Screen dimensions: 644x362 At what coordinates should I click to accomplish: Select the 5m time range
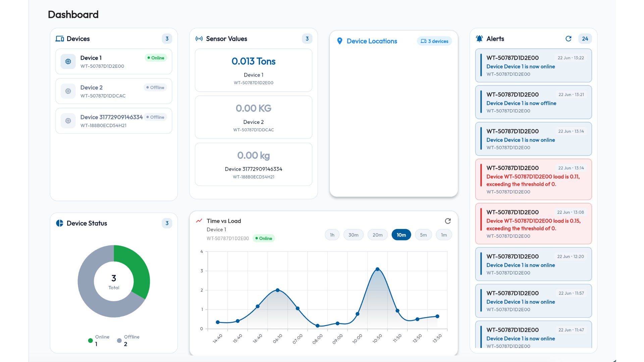tap(424, 235)
